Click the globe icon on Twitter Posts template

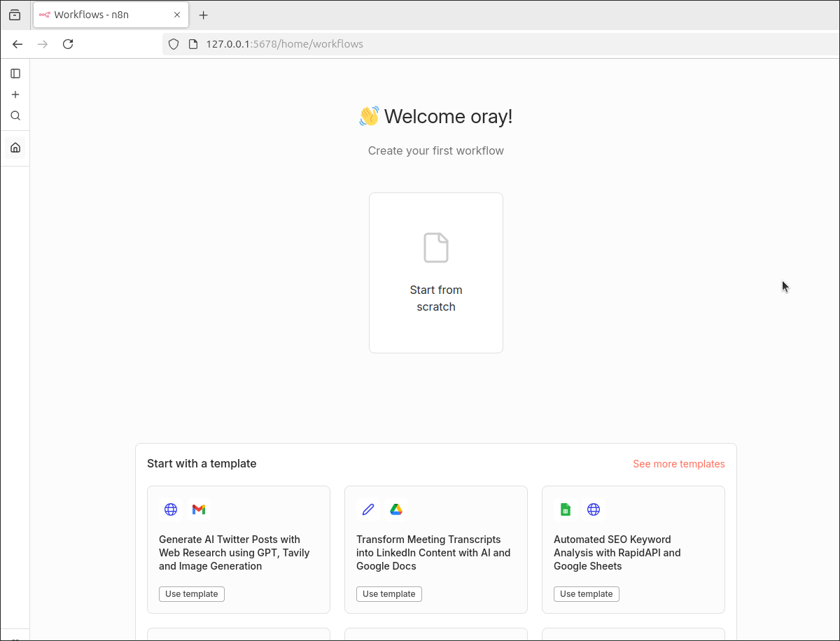pyautogui.click(x=171, y=509)
